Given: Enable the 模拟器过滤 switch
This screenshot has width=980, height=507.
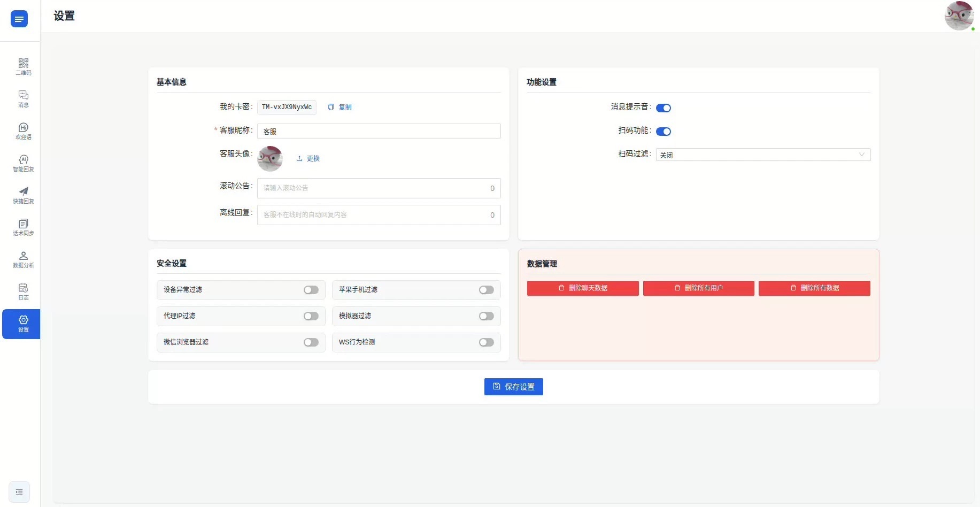Looking at the screenshot, I should (x=487, y=316).
